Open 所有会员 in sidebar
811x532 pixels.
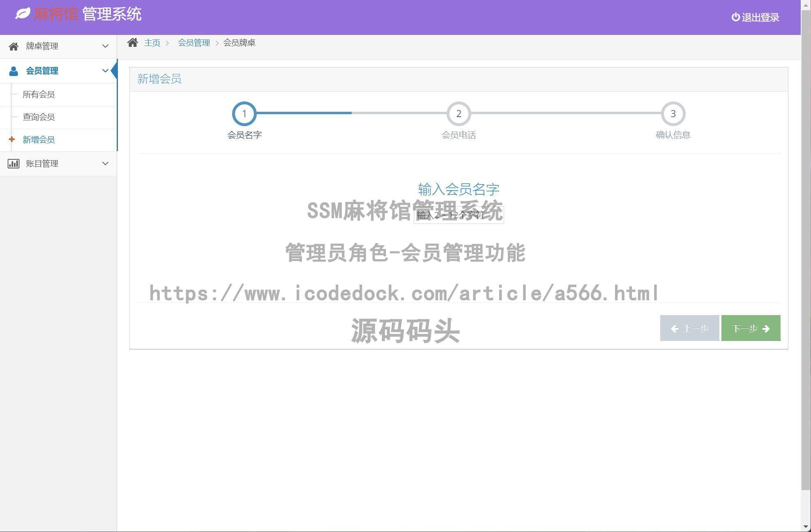point(39,94)
